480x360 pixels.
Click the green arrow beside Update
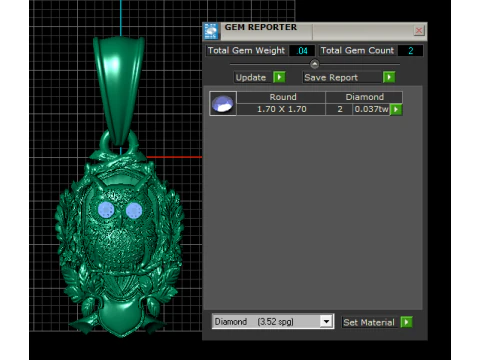279,77
